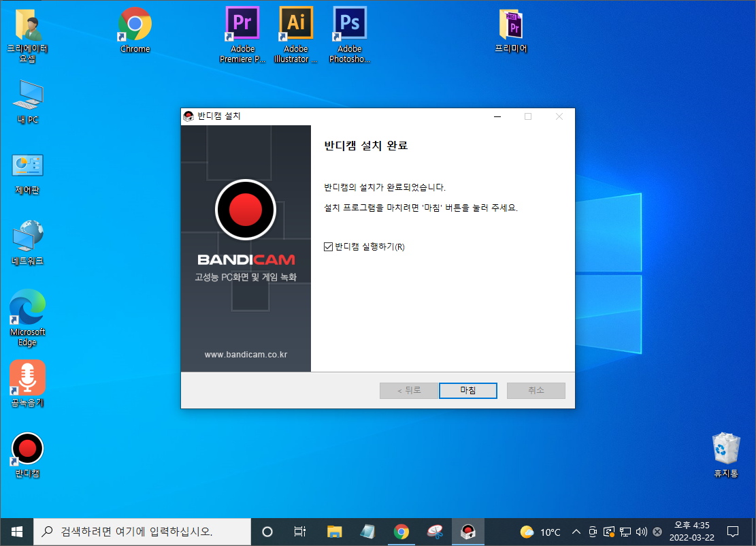Viewport: 756px width, 546px height.
Task: Select the 네트워크 desktop icon
Action: click(27, 242)
